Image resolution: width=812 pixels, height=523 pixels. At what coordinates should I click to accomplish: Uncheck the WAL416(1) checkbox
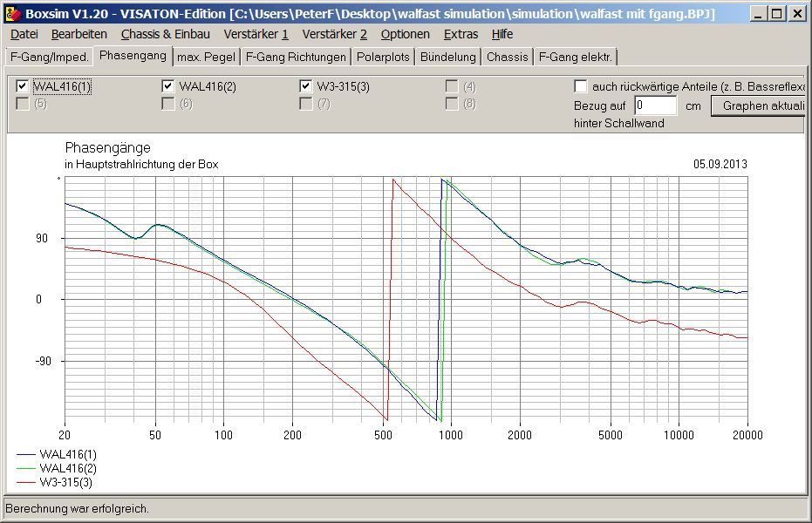click(x=23, y=86)
